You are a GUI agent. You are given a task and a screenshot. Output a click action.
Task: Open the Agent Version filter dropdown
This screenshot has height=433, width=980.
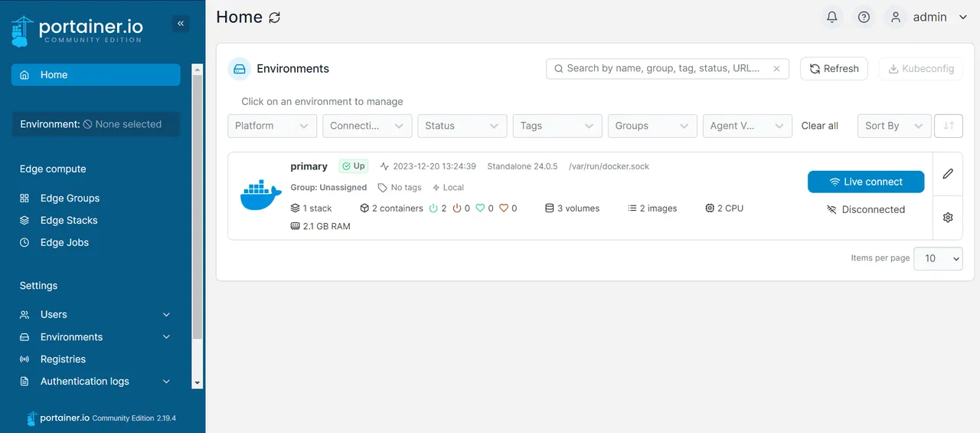[x=747, y=126]
